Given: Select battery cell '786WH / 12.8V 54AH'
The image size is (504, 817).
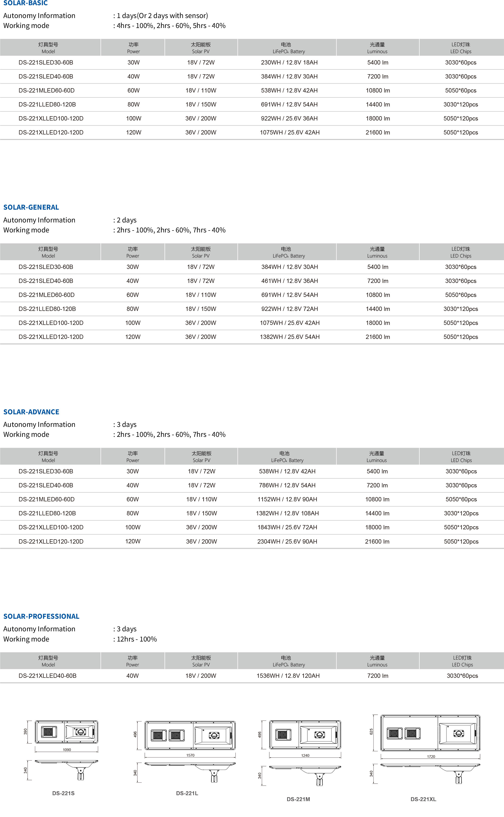Looking at the screenshot, I should click(x=287, y=485).
